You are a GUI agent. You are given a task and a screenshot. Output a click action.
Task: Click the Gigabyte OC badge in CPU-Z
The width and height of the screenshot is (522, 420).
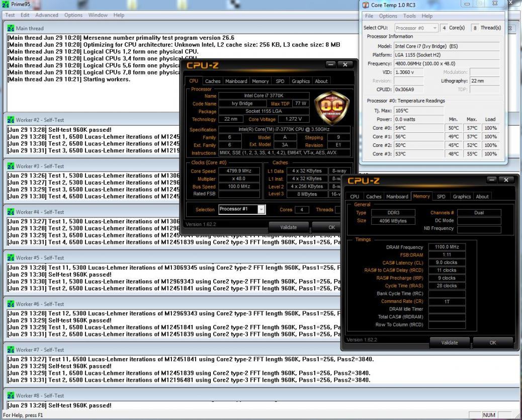(331, 108)
